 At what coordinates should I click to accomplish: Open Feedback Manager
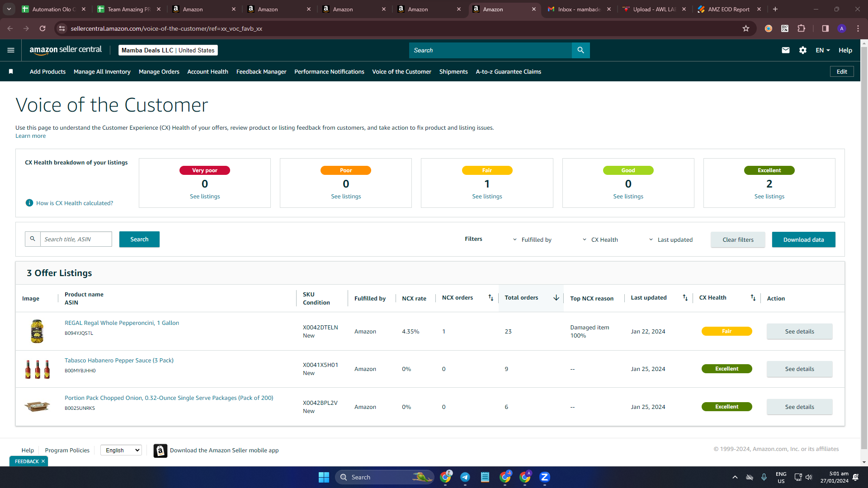tap(261, 71)
